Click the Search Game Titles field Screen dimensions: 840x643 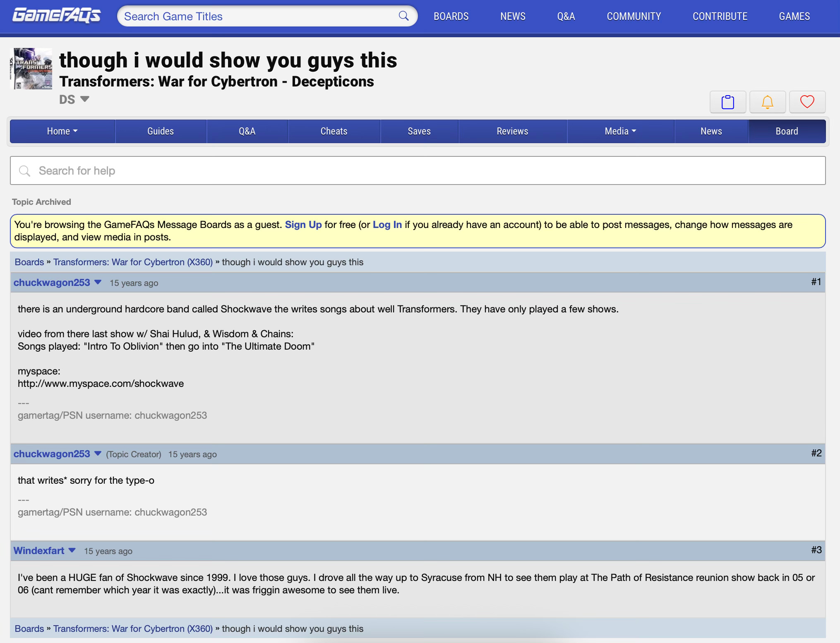click(257, 16)
